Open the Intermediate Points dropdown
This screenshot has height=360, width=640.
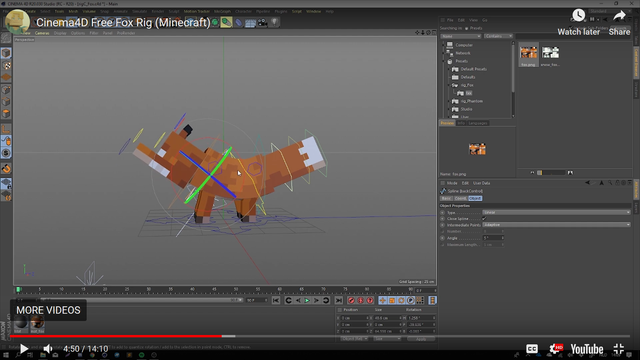coord(556,225)
